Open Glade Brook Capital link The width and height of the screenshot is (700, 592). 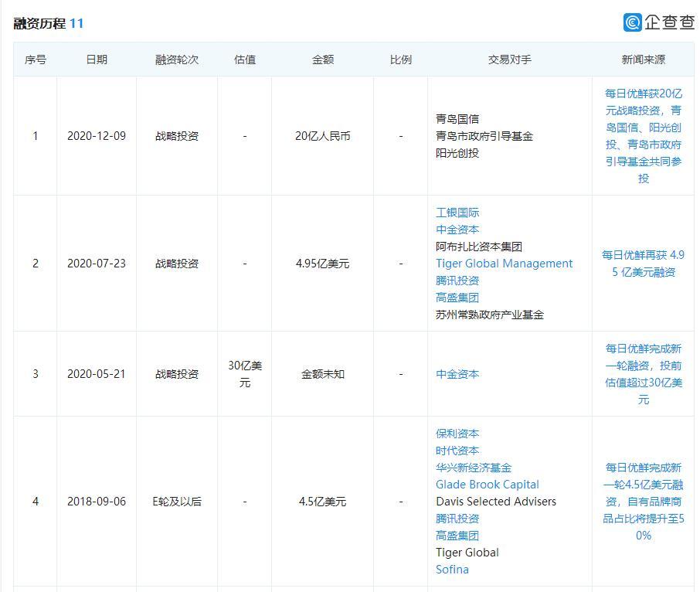[x=487, y=485]
